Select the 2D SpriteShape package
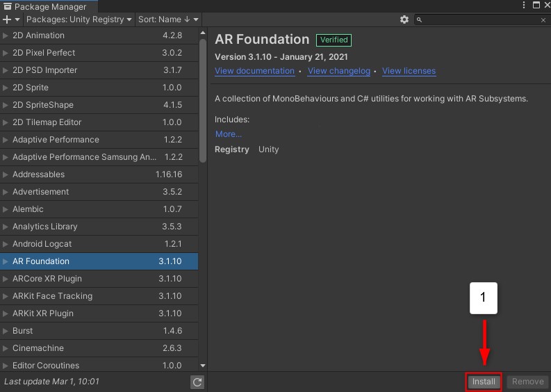 click(99, 105)
